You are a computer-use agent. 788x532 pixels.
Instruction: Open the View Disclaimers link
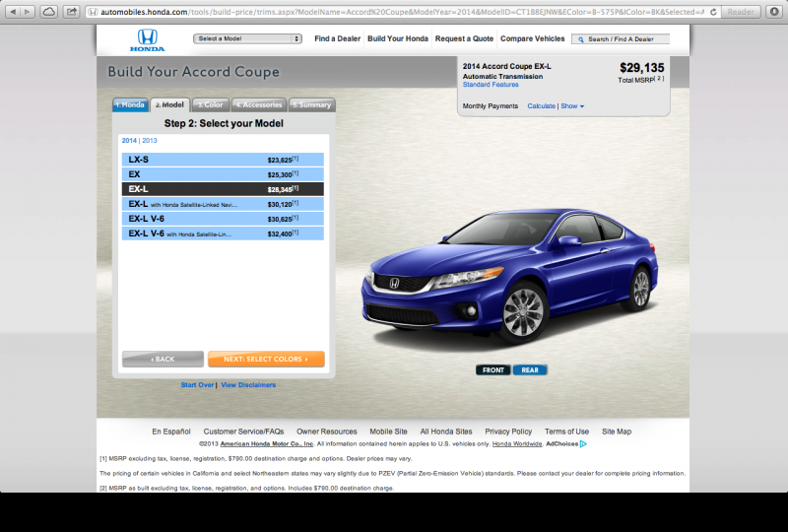(x=248, y=385)
